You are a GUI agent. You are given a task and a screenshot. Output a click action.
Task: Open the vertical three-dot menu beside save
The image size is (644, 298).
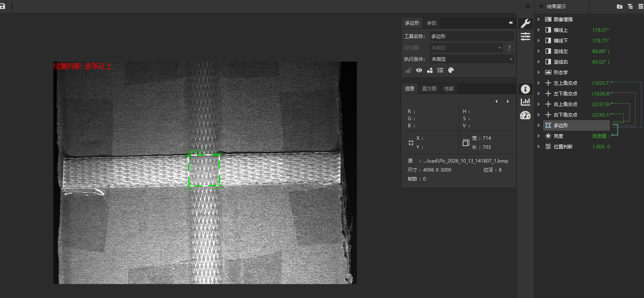(x=12, y=7)
